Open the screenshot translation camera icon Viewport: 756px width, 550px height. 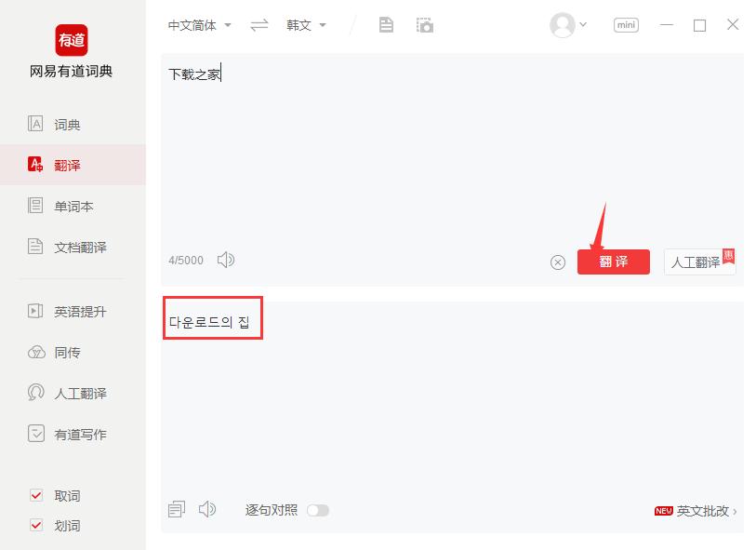pos(425,25)
